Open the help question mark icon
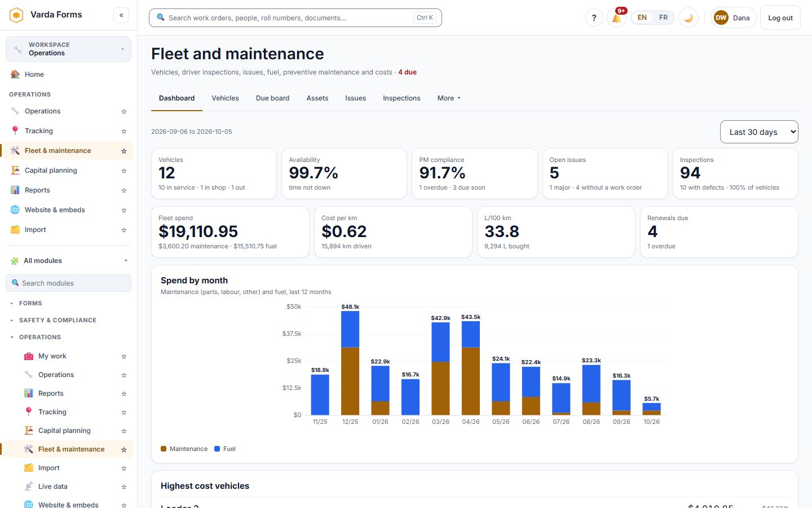 pos(594,17)
